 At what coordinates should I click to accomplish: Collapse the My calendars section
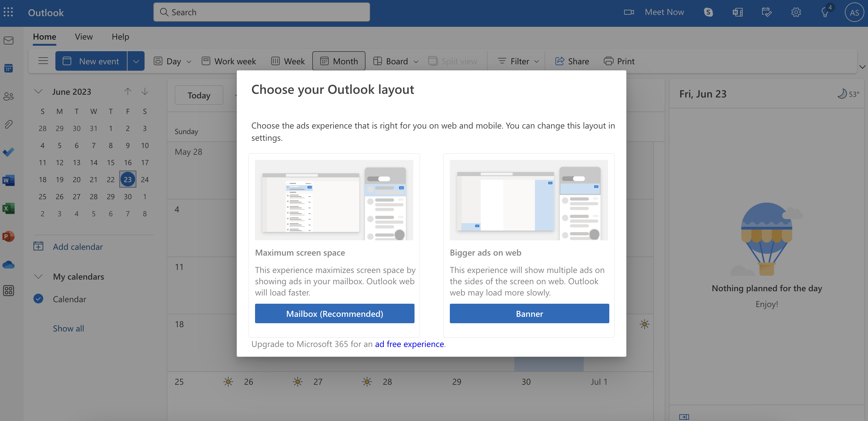[38, 277]
